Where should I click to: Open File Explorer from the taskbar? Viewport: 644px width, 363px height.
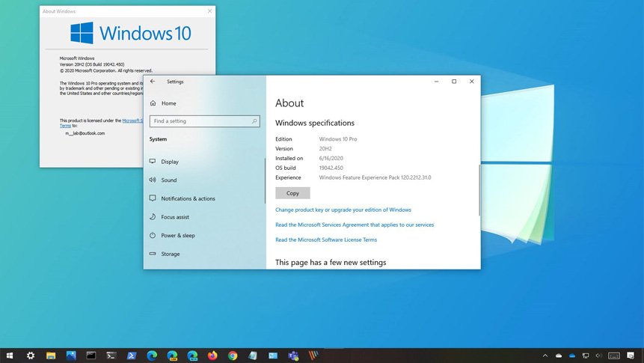51,356
